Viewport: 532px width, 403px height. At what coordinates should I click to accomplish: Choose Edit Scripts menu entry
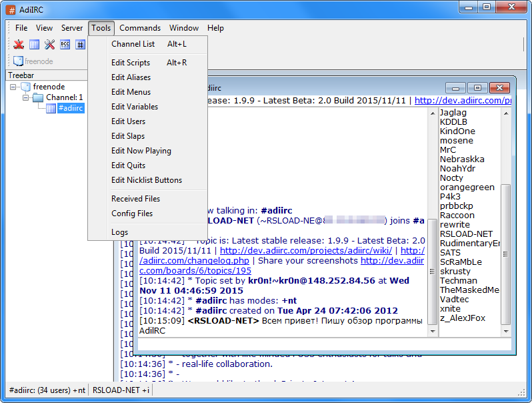(x=147, y=63)
